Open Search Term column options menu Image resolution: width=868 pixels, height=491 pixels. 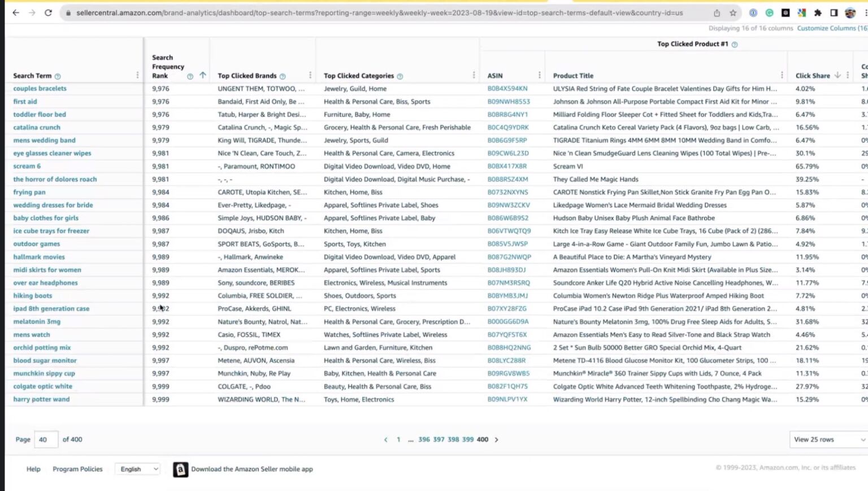[137, 75]
